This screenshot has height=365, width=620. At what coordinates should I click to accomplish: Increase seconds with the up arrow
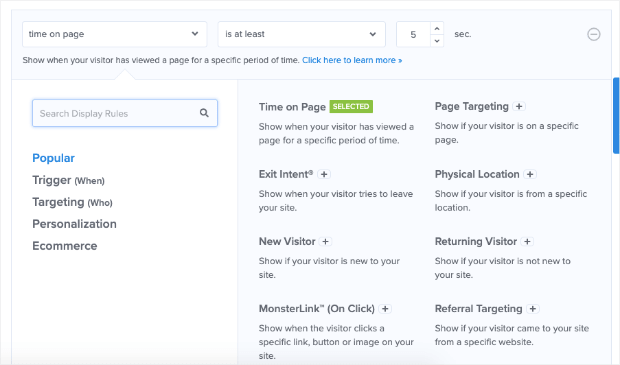(x=437, y=28)
